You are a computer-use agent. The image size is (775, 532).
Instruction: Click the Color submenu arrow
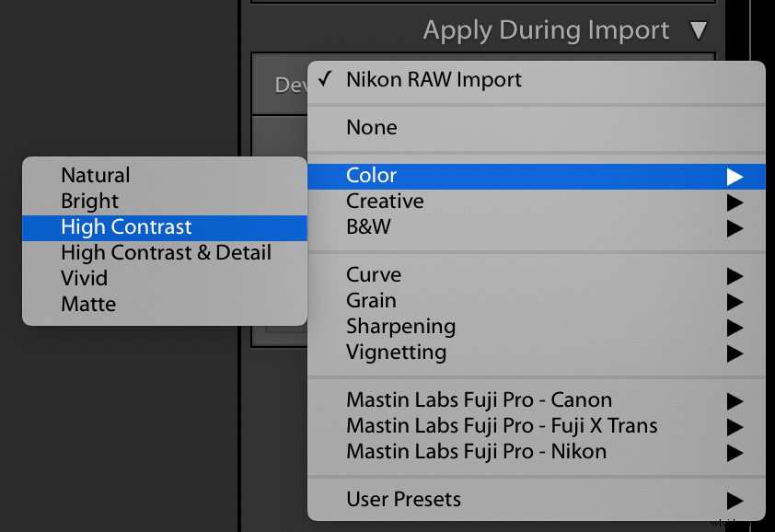(733, 175)
